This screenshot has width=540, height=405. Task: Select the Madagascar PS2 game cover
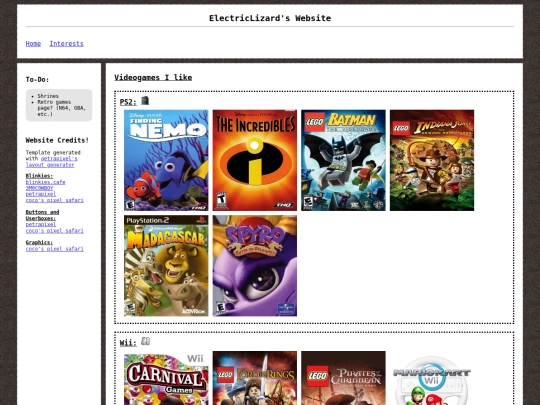(166, 266)
